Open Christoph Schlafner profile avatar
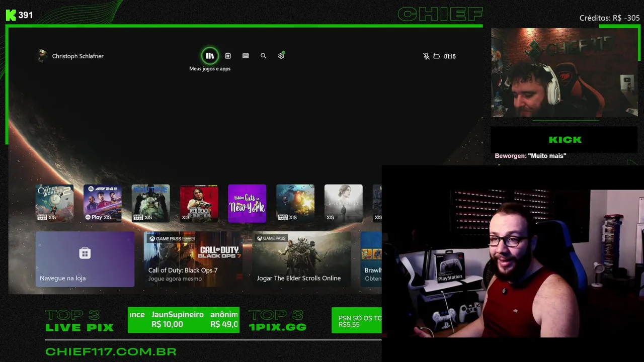Image resolution: width=644 pixels, height=362 pixels. (42, 56)
